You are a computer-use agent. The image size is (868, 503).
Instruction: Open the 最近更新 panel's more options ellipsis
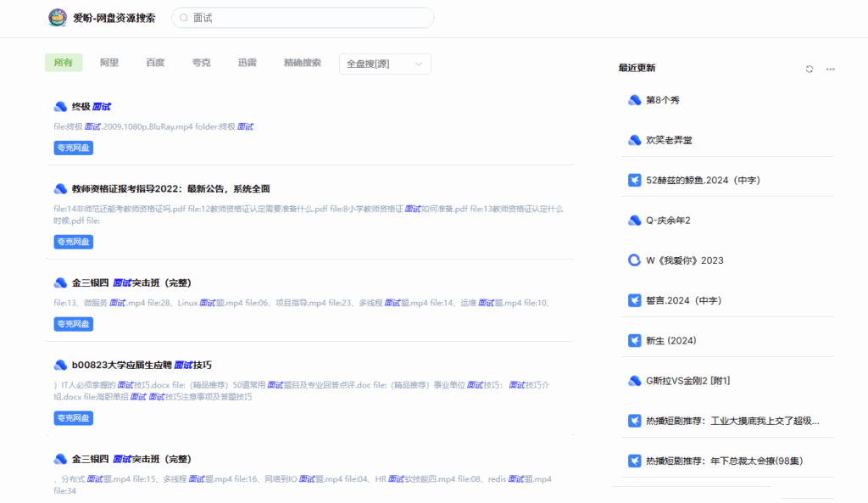(830, 70)
